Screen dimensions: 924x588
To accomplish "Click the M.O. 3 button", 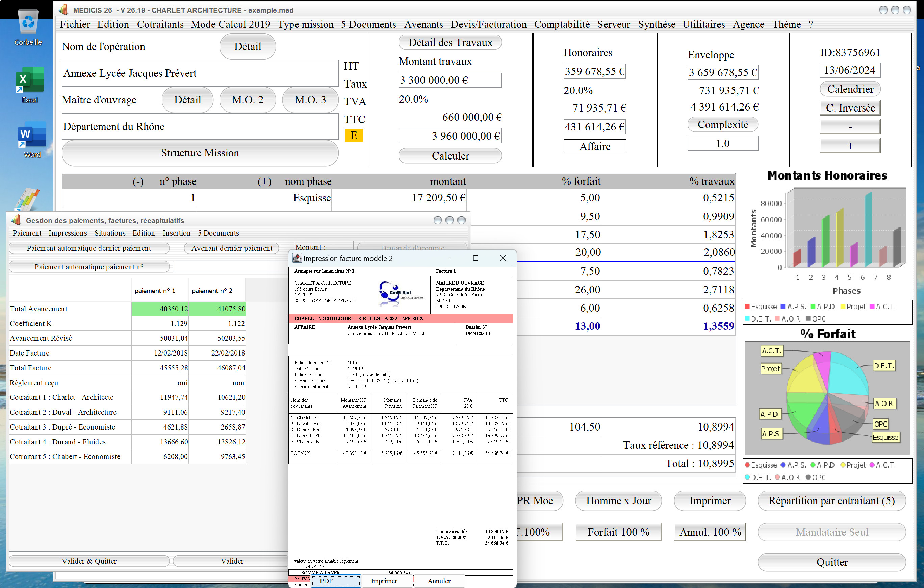I will tap(310, 100).
